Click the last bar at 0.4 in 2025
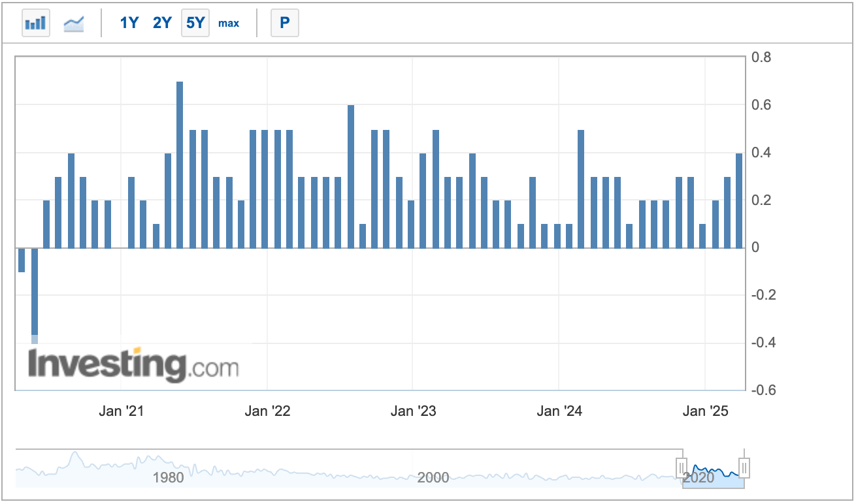Screen dimensions: 856x504 click(x=739, y=201)
